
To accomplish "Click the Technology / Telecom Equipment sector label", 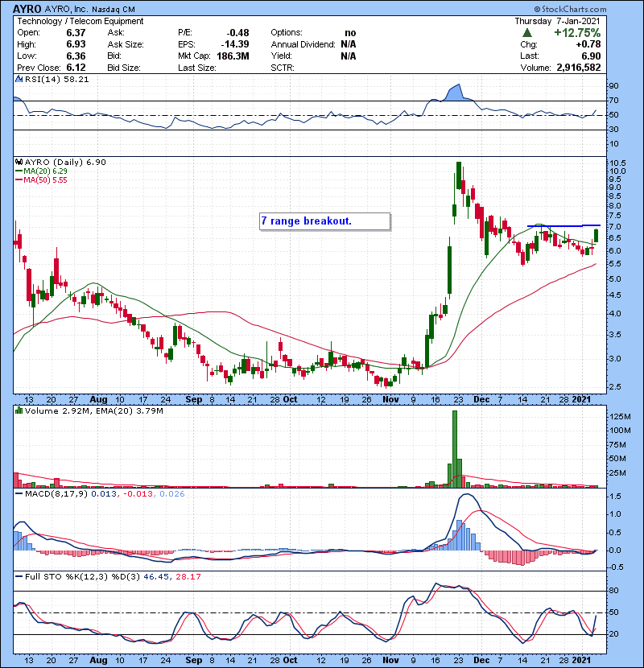I will tap(80, 21).
